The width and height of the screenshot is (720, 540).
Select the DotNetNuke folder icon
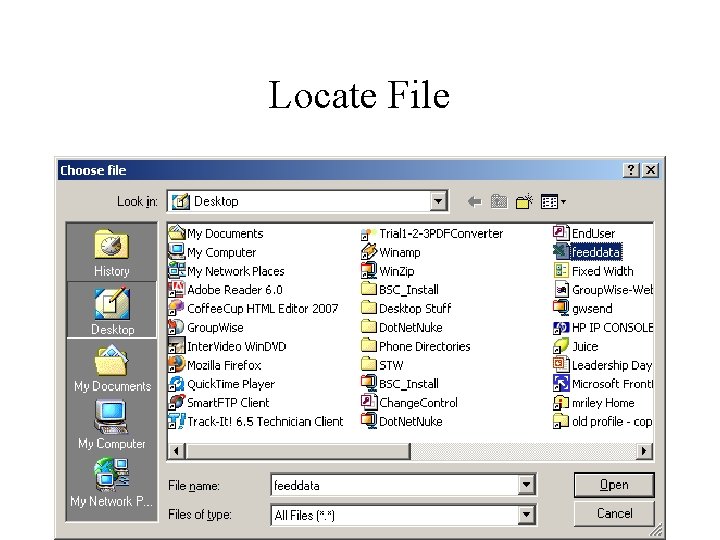tap(368, 326)
